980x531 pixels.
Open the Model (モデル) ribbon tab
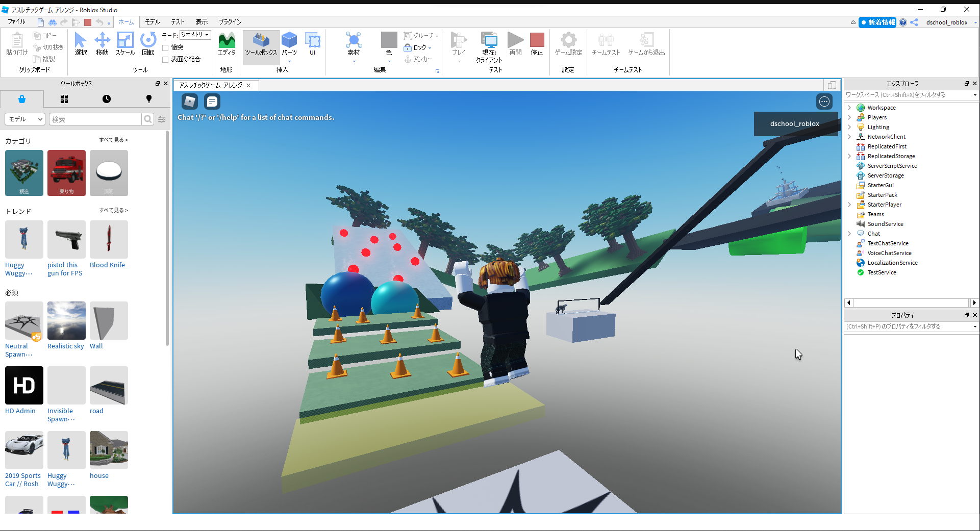click(152, 22)
